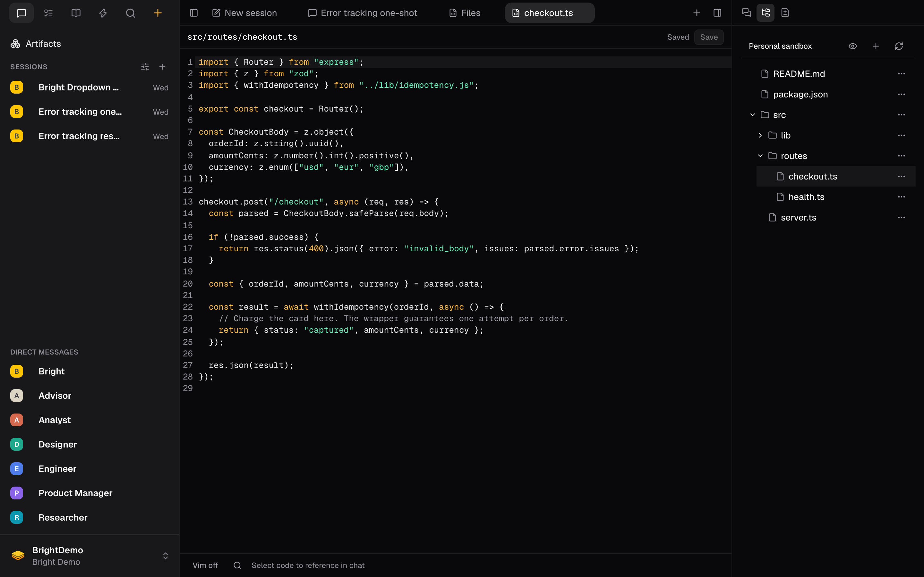Open session filter settings icon

[x=145, y=67]
